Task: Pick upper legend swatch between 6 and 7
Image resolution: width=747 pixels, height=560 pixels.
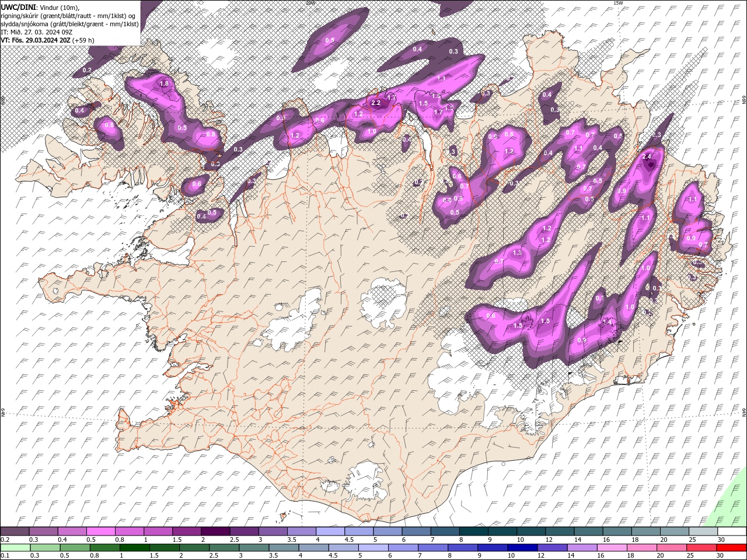Action: [x=416, y=531]
